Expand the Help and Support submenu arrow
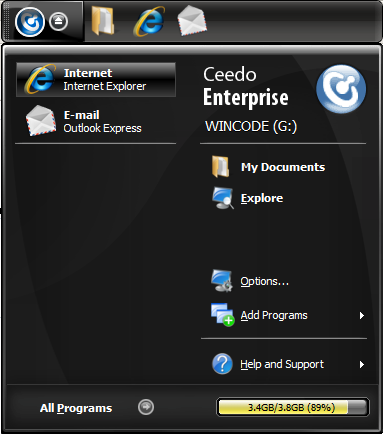 pos(362,364)
